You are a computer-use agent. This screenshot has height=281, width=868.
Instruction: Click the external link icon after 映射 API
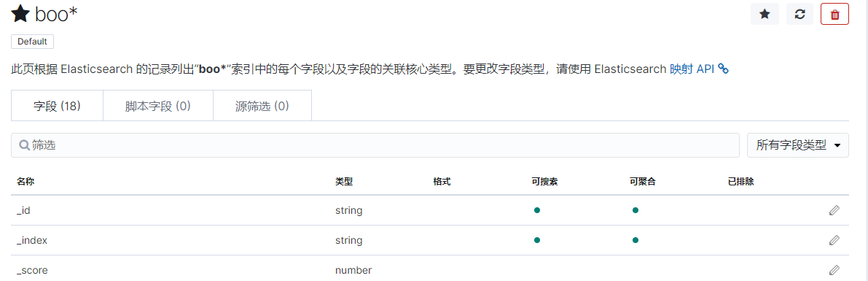click(x=724, y=69)
